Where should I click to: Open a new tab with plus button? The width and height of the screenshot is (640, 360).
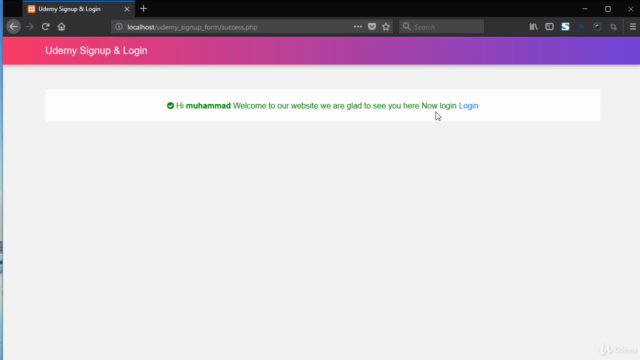[143, 9]
